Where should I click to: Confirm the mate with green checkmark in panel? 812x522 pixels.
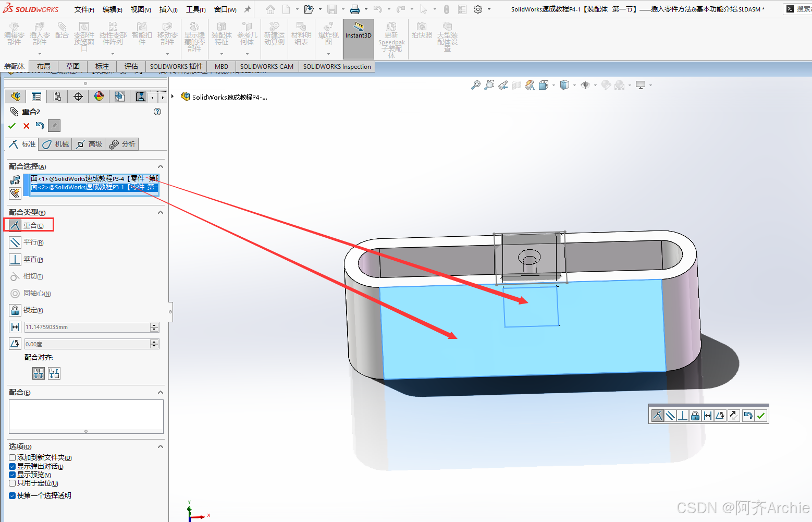pos(12,126)
